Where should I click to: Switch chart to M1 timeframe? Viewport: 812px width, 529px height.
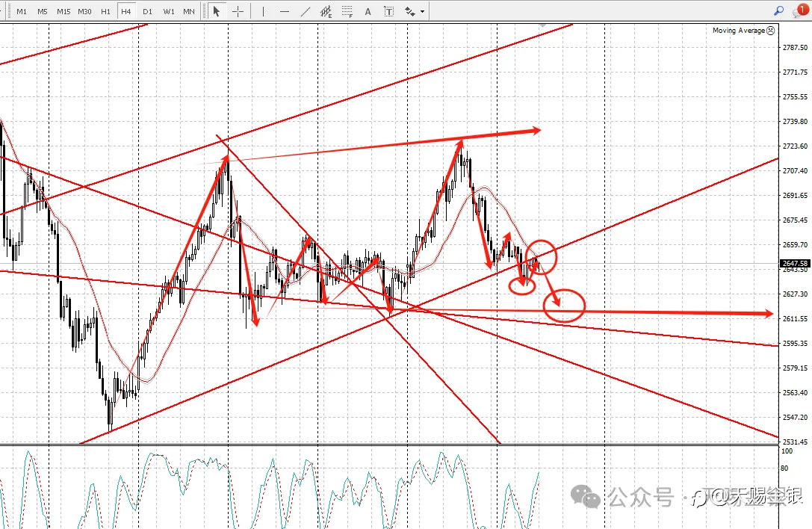[x=22, y=11]
